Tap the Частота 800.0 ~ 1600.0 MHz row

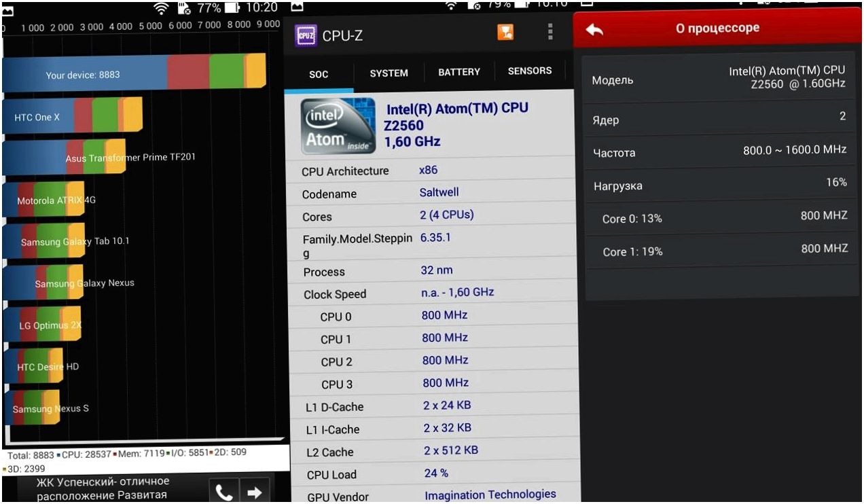click(719, 151)
